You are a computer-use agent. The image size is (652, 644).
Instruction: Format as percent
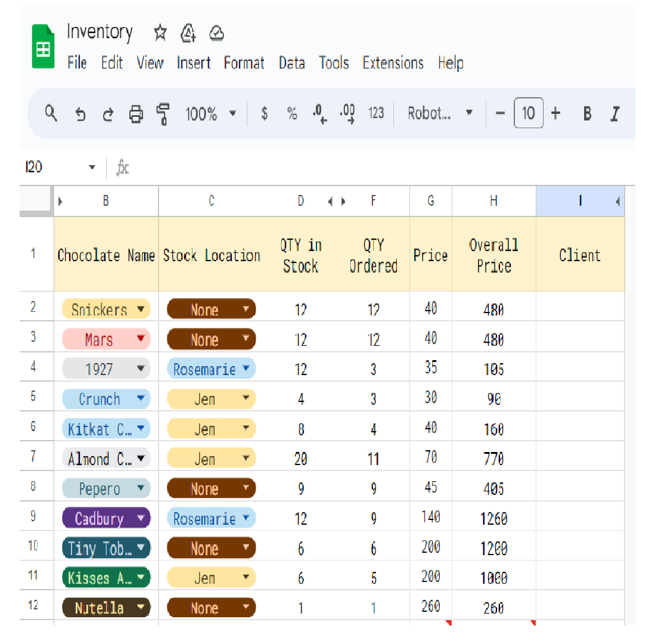(x=292, y=113)
